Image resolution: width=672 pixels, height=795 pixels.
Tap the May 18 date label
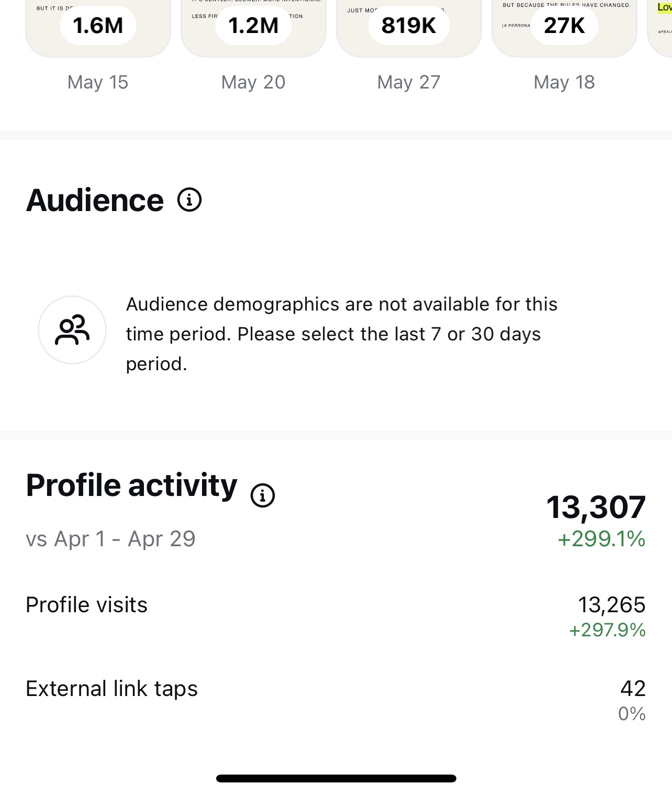[x=564, y=82]
